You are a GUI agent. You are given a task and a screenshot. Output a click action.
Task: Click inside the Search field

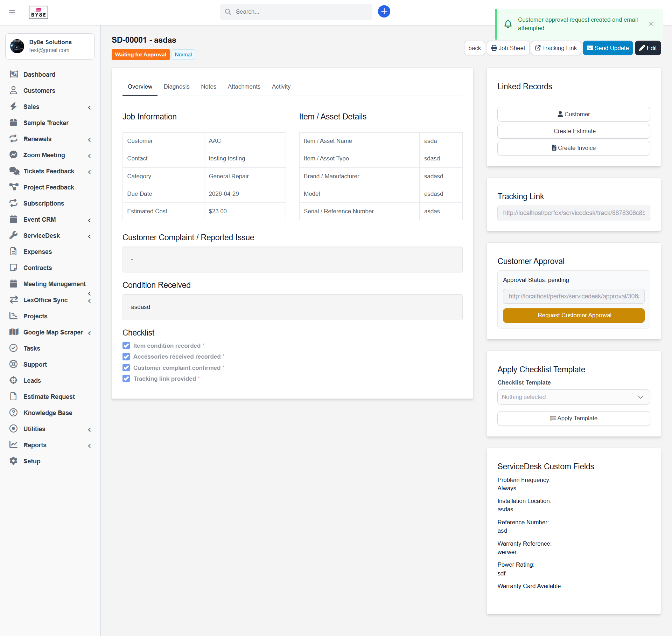click(296, 12)
